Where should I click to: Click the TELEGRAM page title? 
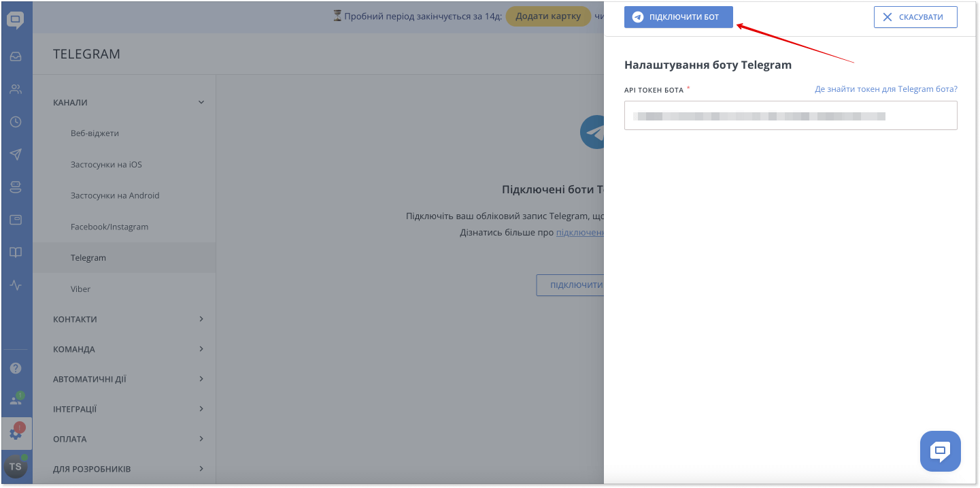(x=86, y=54)
